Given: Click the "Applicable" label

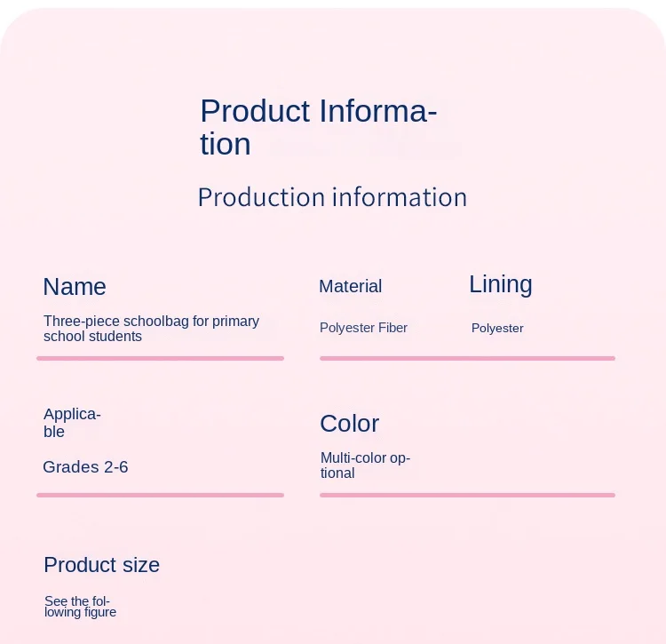Looking at the screenshot, I should point(72,423).
